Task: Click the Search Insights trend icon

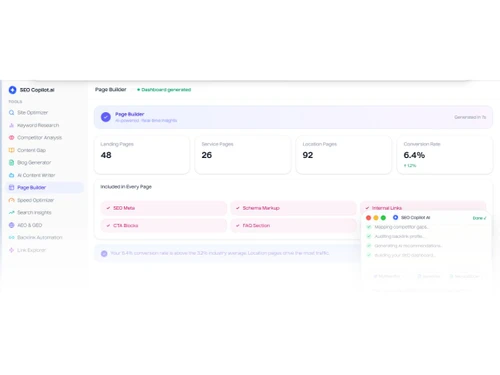Action: [x=11, y=213]
